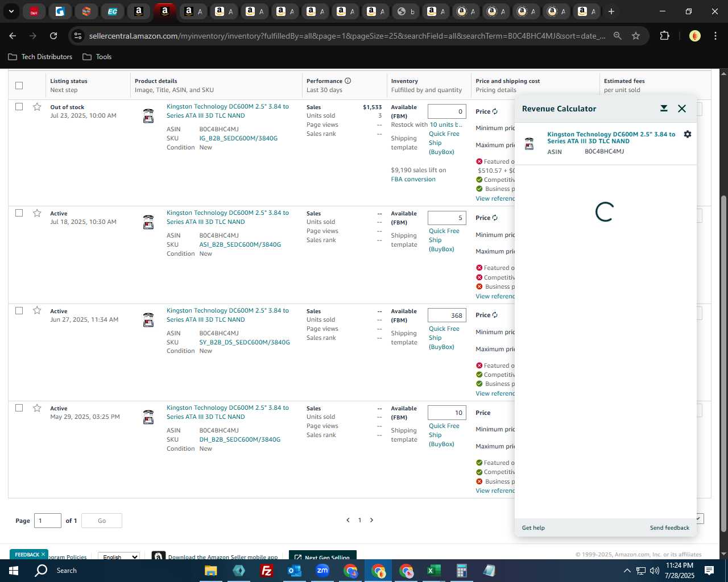The height and width of the screenshot is (582, 728).
Task: Open File Explorer from taskbar
Action: [x=210, y=571]
